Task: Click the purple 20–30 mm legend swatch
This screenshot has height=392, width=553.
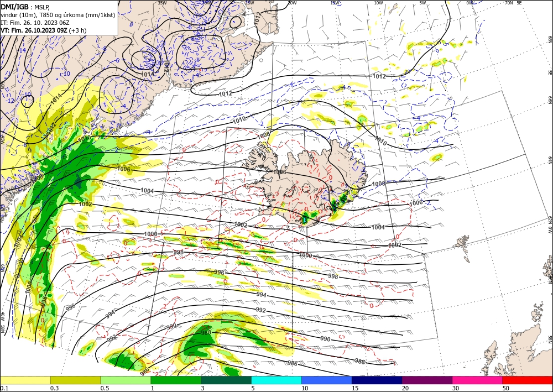Action: tap(427, 380)
